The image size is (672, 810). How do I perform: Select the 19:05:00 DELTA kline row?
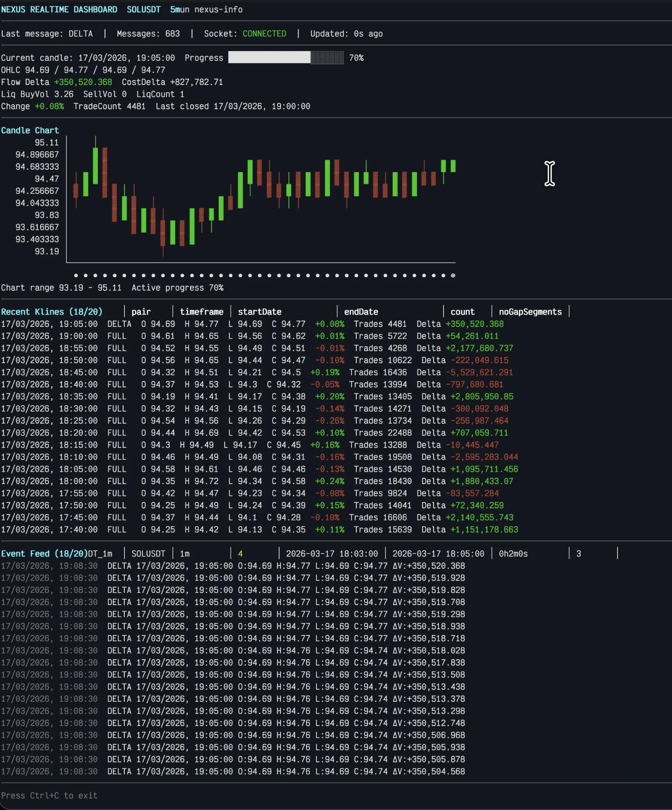click(252, 324)
